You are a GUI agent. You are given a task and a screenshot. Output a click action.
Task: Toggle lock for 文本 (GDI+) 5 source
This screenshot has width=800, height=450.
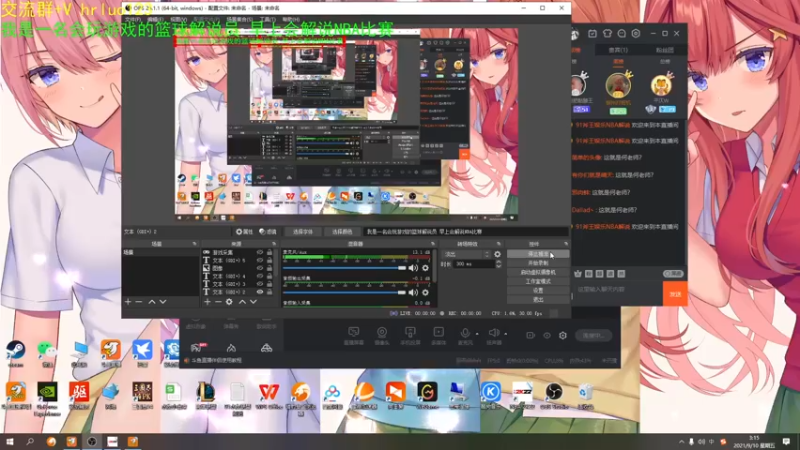coord(269,260)
